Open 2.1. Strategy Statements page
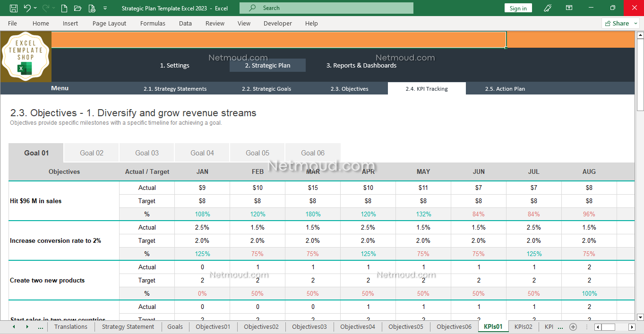644x334 pixels. [x=175, y=89]
